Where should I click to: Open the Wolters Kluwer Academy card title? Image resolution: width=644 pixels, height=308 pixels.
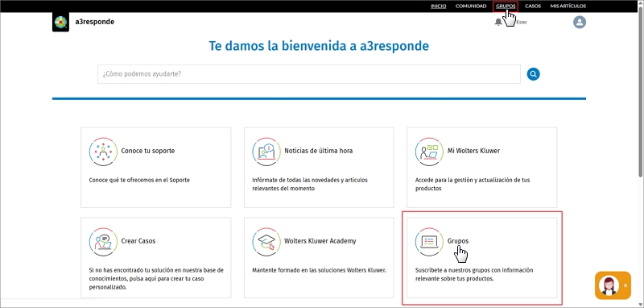click(x=320, y=241)
